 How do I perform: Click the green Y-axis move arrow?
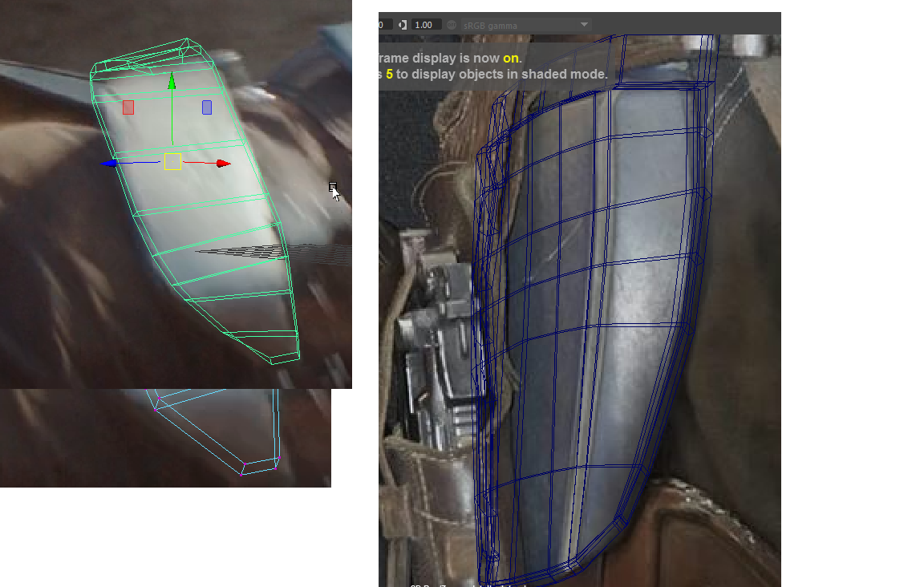pos(172,81)
